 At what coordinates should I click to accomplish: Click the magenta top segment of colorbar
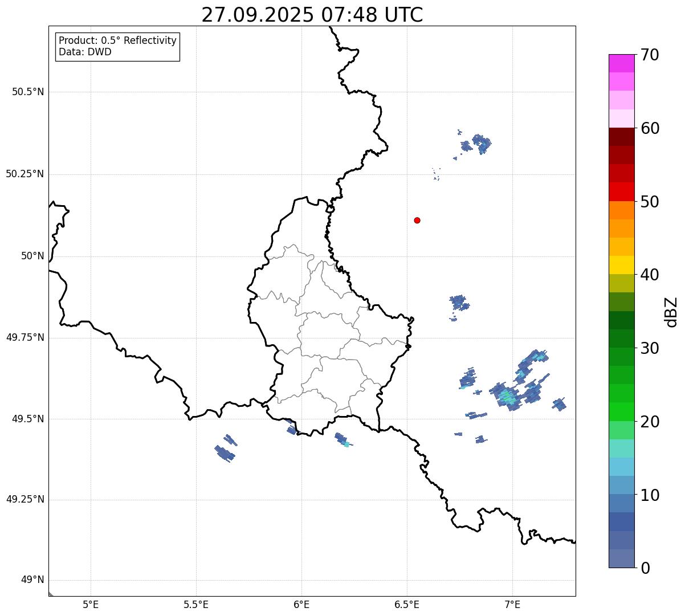[x=621, y=63]
